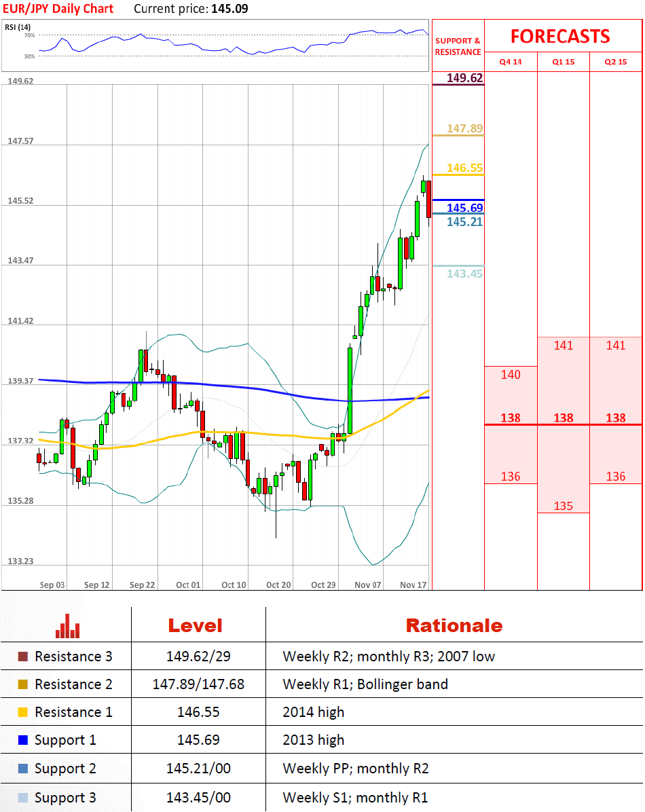
Task: Click the 147.89/147.68 level cell
Action: [x=198, y=684]
